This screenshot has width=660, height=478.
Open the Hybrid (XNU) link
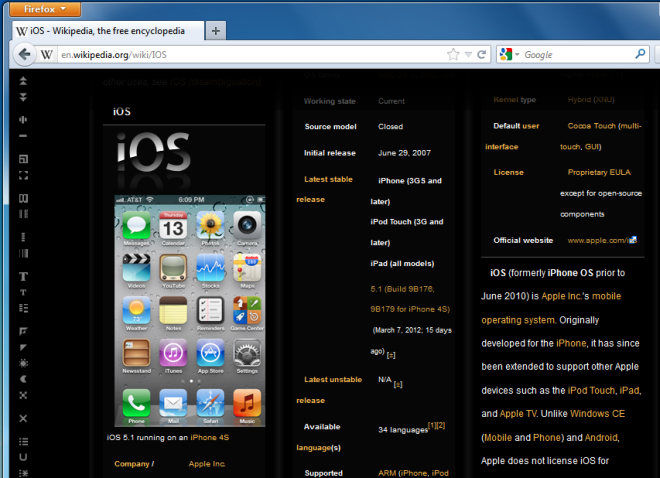click(x=591, y=100)
